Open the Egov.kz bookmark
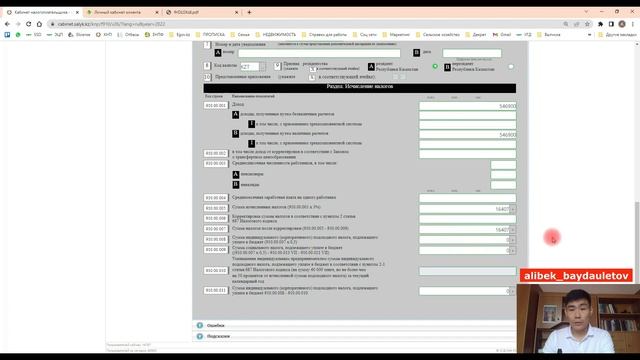Screen dimensions: 640x360 (180, 35)
